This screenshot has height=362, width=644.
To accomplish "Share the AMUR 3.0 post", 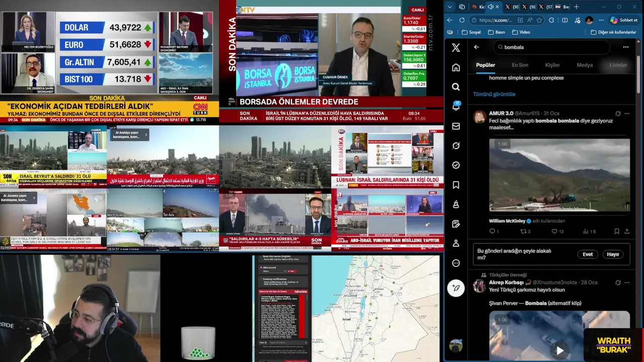I will [627, 231].
